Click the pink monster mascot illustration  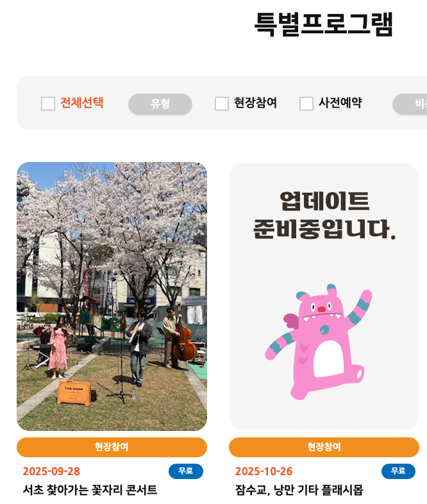(x=319, y=342)
